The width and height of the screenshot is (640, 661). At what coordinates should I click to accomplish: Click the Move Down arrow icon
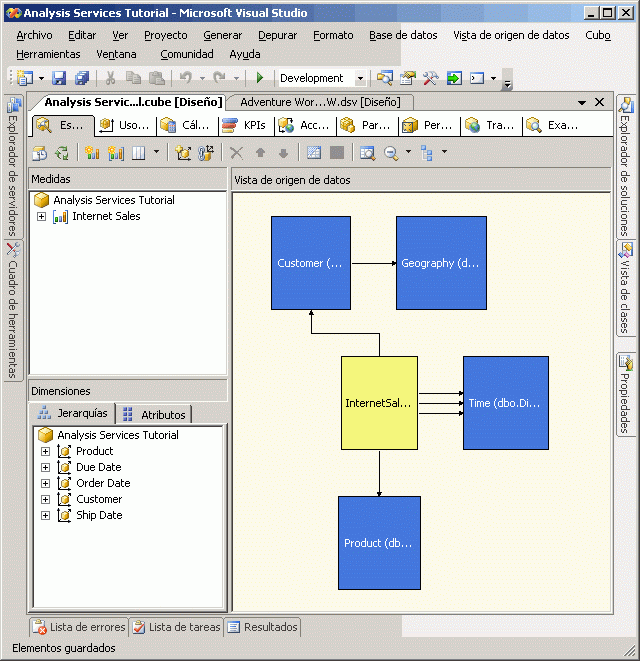click(283, 153)
